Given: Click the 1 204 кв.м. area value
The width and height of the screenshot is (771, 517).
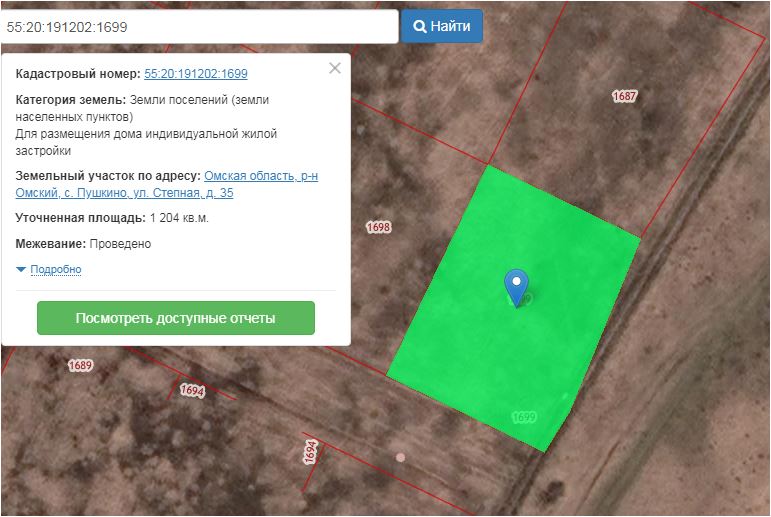Looking at the screenshot, I should pyautogui.click(x=179, y=218).
